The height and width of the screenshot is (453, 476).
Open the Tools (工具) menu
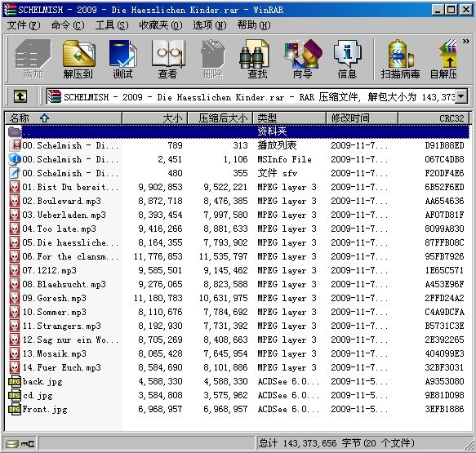tap(112, 25)
